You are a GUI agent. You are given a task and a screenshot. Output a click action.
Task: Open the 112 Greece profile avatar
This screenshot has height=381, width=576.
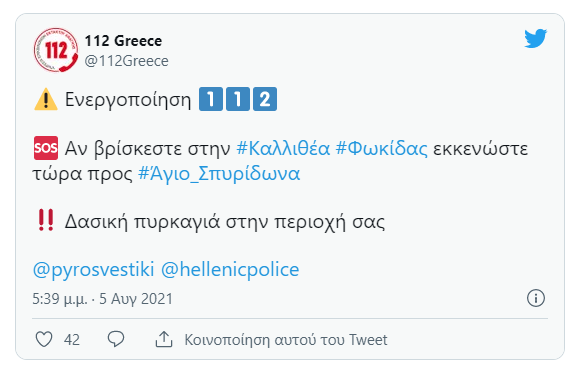(56, 50)
